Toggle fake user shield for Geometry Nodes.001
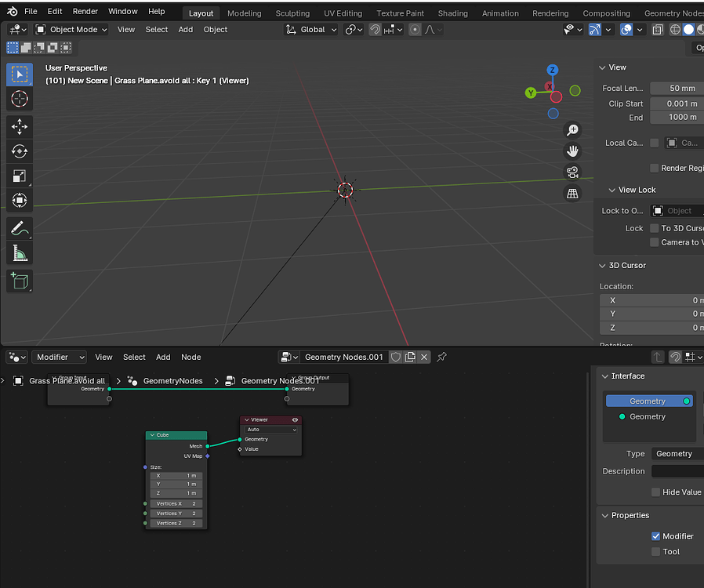The height and width of the screenshot is (588, 704). (x=396, y=358)
